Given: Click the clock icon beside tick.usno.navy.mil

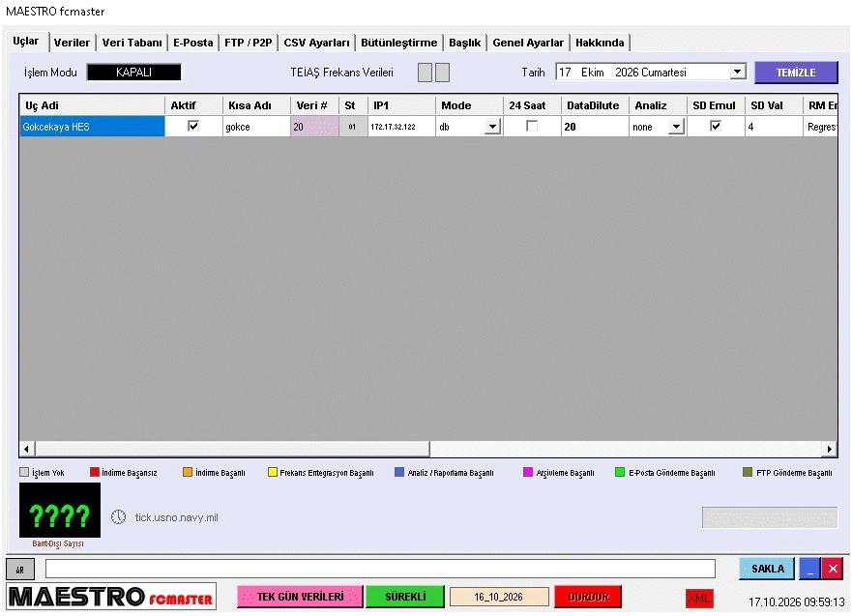Looking at the screenshot, I should (118, 516).
